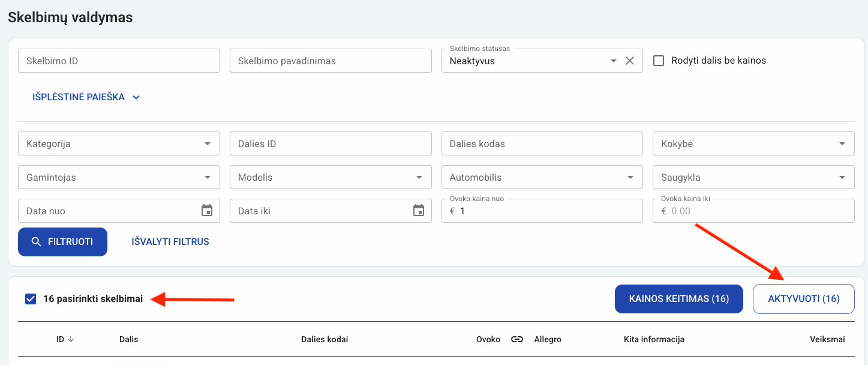Clear the Skelbimo statusas selection (X icon)

click(x=630, y=61)
